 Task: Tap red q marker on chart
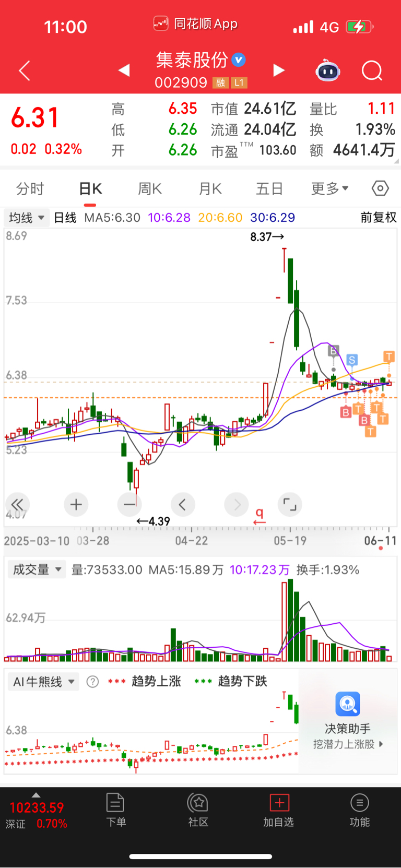(260, 516)
